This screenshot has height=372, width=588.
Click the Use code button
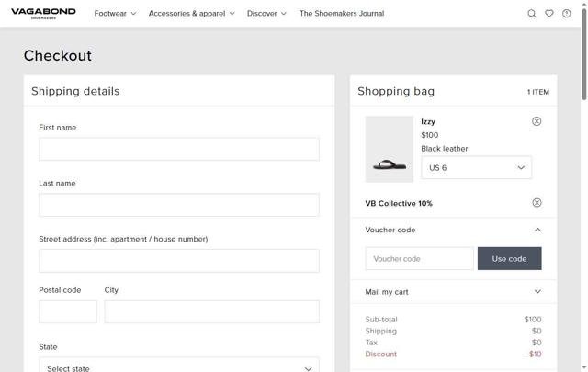pos(509,258)
